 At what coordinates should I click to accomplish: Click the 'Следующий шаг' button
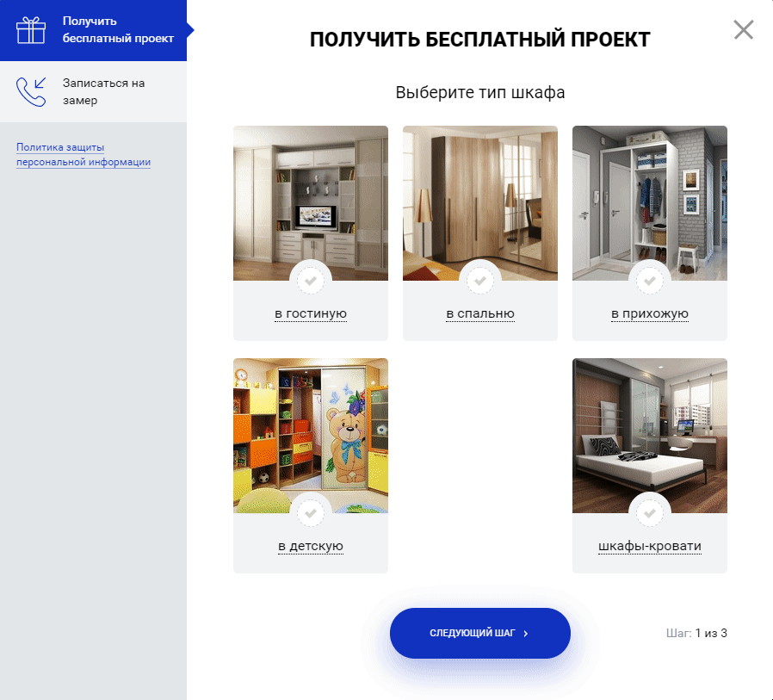point(480,633)
